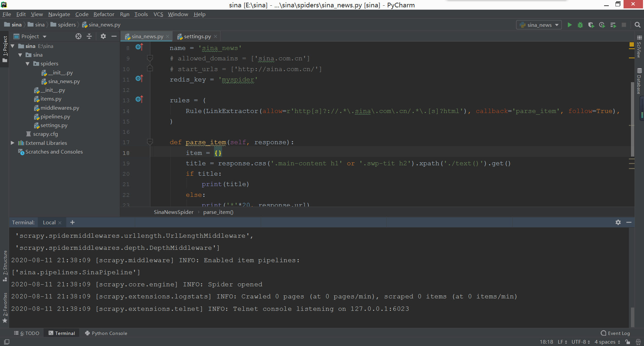Open the Event Log
644x346 pixels.
615,333
